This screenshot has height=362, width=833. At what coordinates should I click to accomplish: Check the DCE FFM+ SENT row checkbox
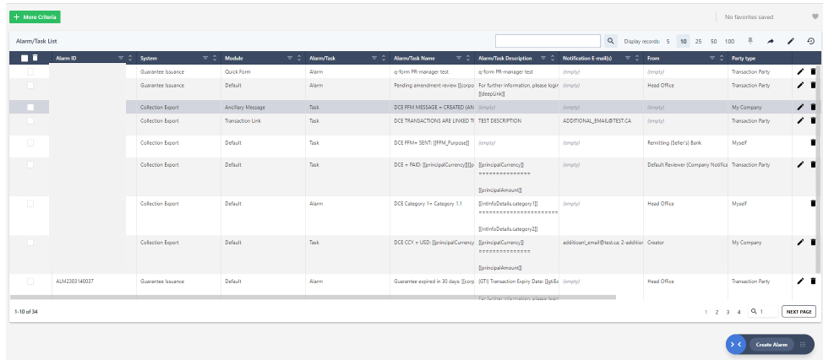(30, 142)
